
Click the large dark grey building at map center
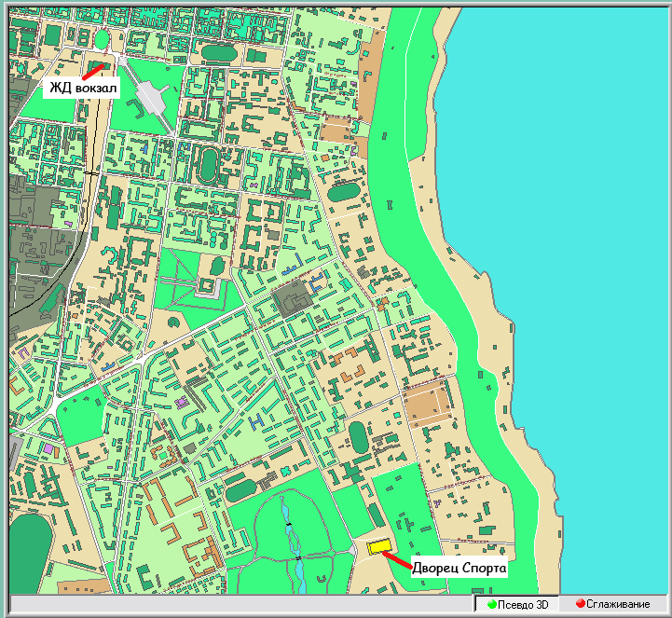292,300
